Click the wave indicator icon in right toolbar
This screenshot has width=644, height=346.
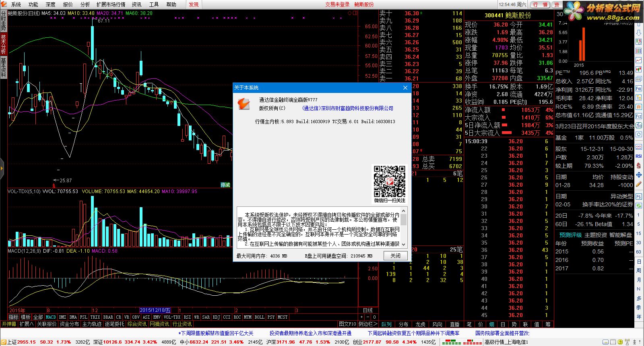[x=639, y=147]
